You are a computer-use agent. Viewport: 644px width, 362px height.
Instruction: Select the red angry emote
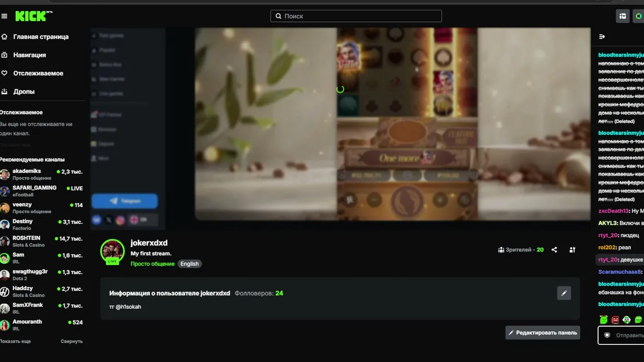(x=615, y=319)
